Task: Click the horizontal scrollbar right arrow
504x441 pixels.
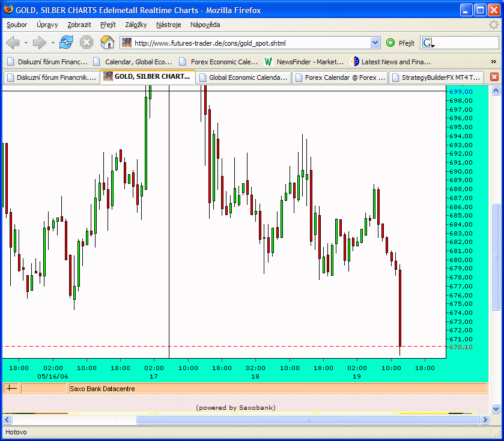Action: pyautogui.click(x=485, y=419)
